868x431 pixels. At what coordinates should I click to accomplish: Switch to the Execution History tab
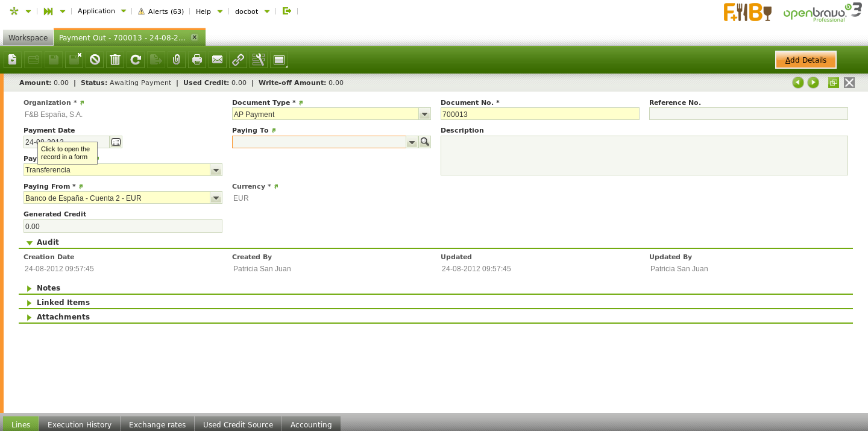tap(80, 424)
